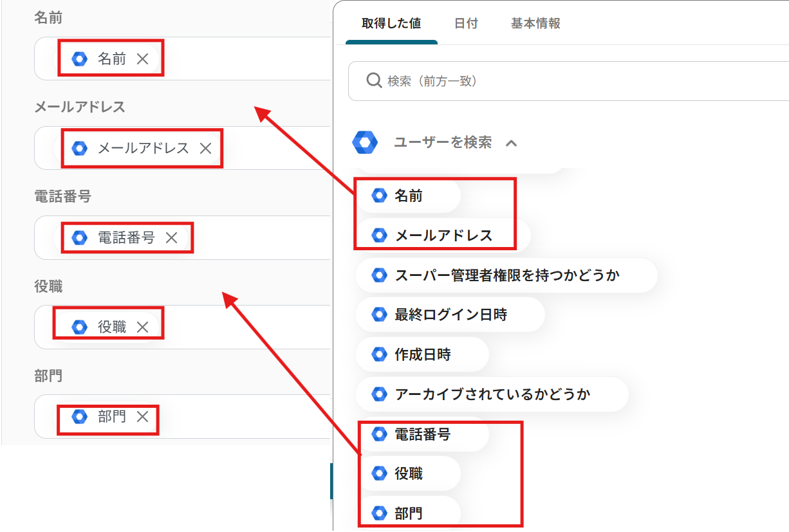
Task: Select the 名前 value in the list
Action: pyautogui.click(x=408, y=196)
